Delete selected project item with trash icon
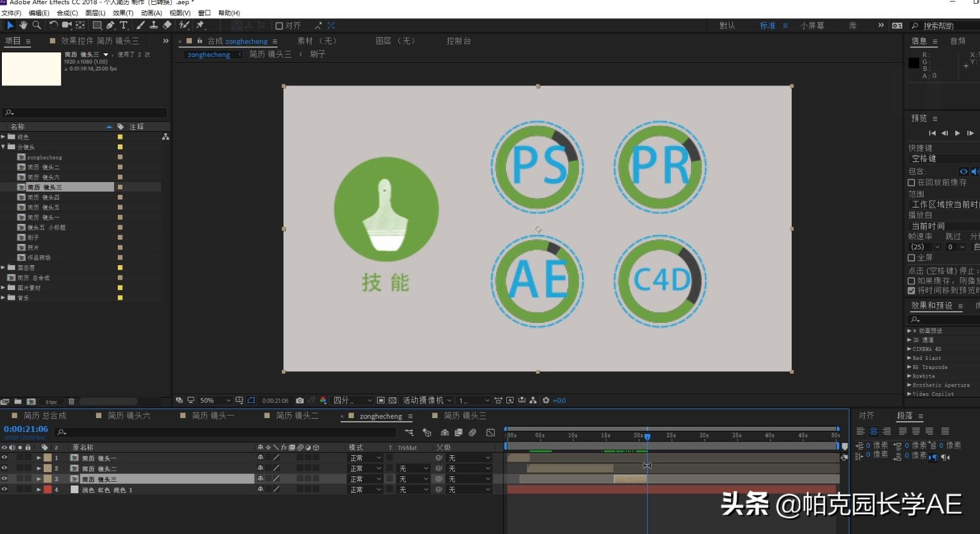980x534 pixels. (x=71, y=402)
